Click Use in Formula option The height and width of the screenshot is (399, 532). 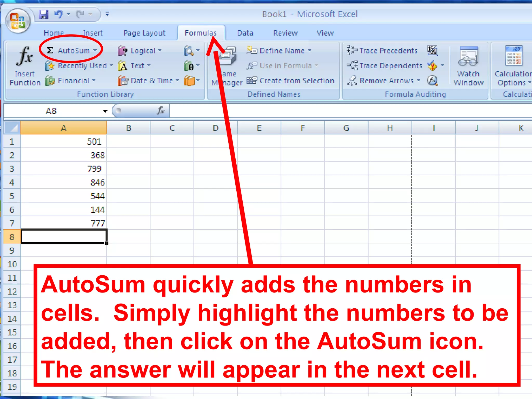tap(282, 66)
